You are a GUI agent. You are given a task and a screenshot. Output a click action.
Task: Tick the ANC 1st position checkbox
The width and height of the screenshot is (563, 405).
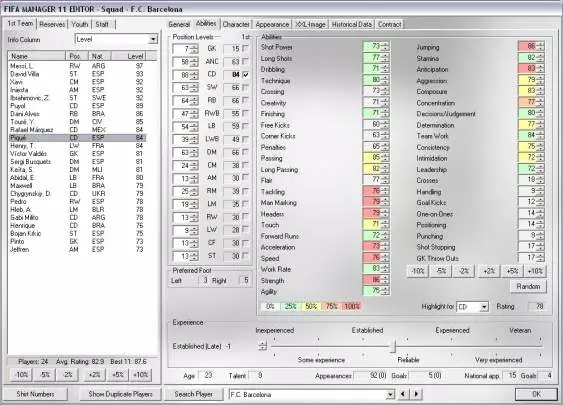[245, 61]
